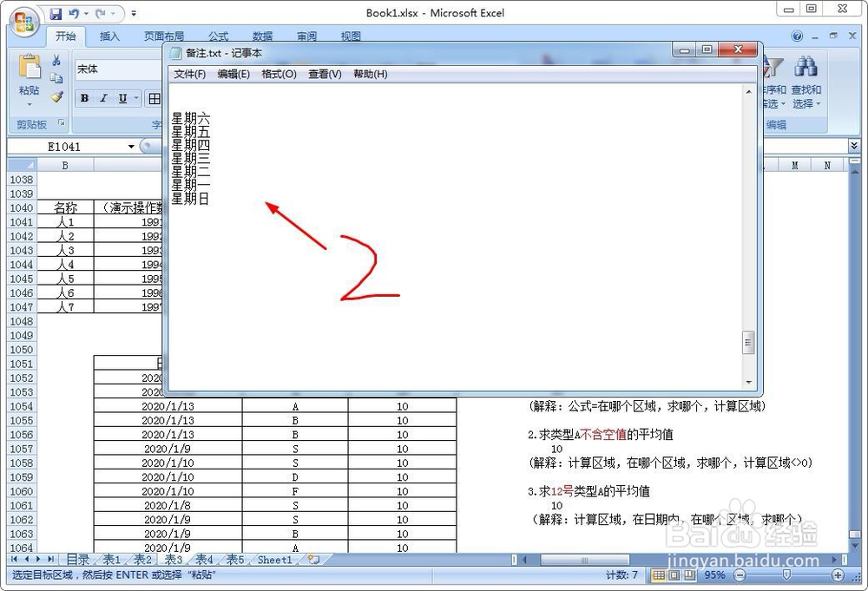Select the 目录 sheet tab

click(x=78, y=560)
